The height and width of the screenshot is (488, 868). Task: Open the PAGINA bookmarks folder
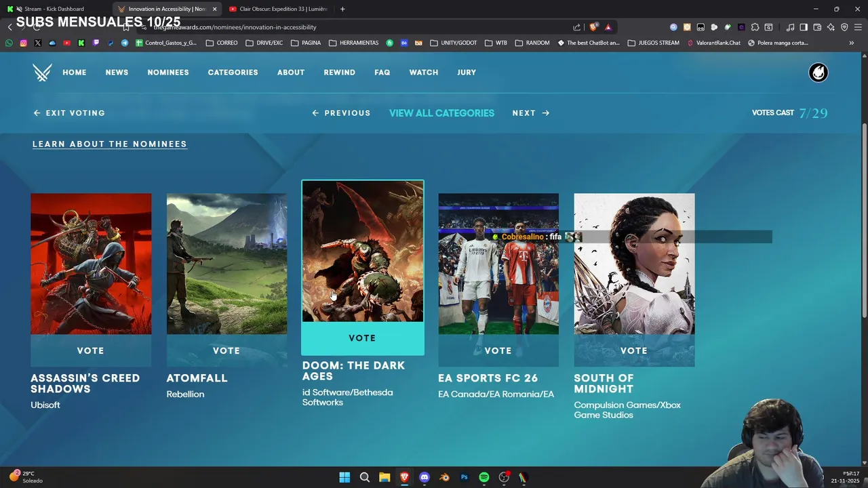[306, 43]
